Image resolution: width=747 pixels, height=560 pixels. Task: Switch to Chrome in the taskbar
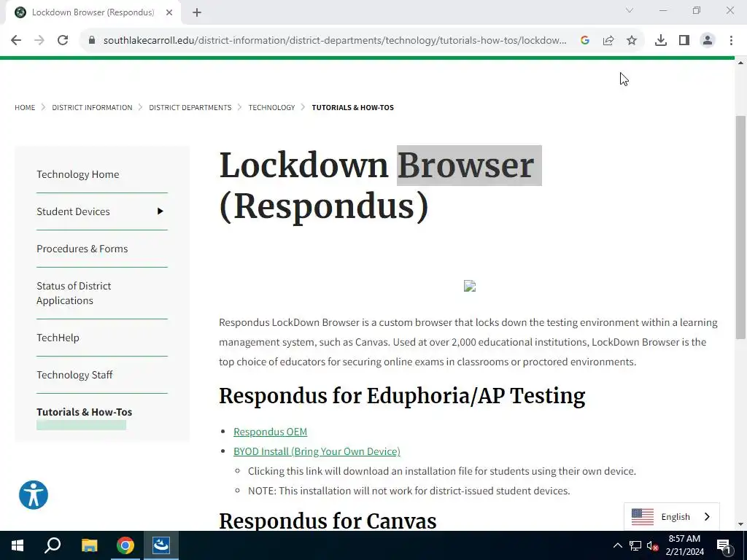tap(125, 545)
